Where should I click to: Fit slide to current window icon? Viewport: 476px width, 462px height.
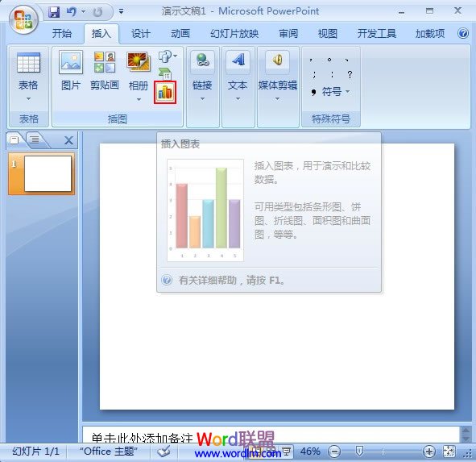449,452
